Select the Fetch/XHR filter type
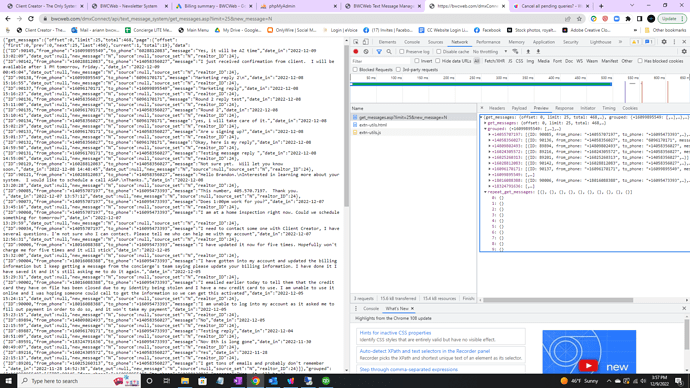Viewport: 690px width, 388px height. (494, 61)
